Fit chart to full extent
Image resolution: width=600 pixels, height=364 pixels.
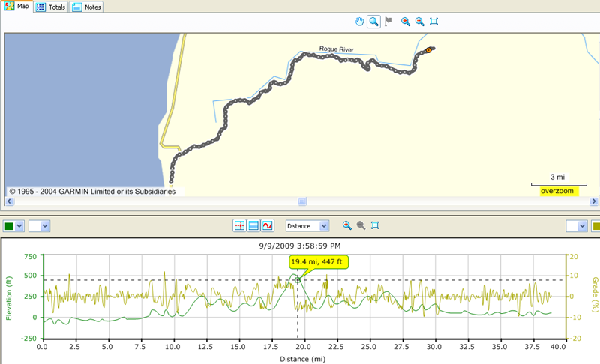tap(375, 225)
